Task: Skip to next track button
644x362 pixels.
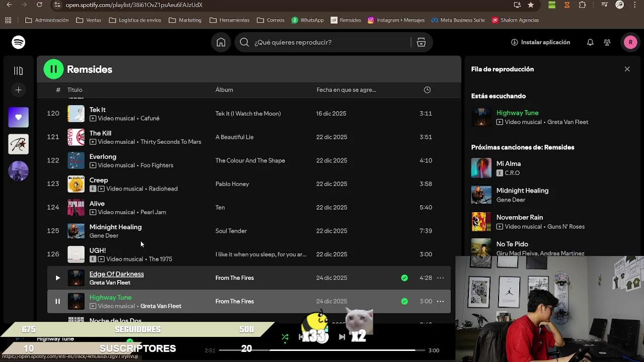Action: pos(342,337)
